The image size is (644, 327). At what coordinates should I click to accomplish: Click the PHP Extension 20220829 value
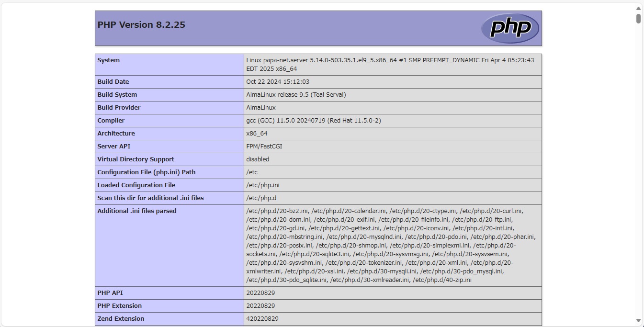[x=260, y=306]
